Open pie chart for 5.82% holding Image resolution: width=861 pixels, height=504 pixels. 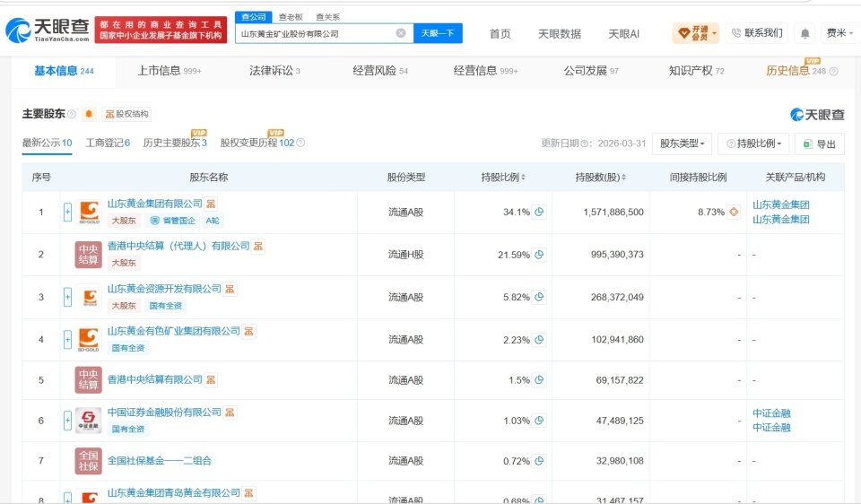point(539,297)
